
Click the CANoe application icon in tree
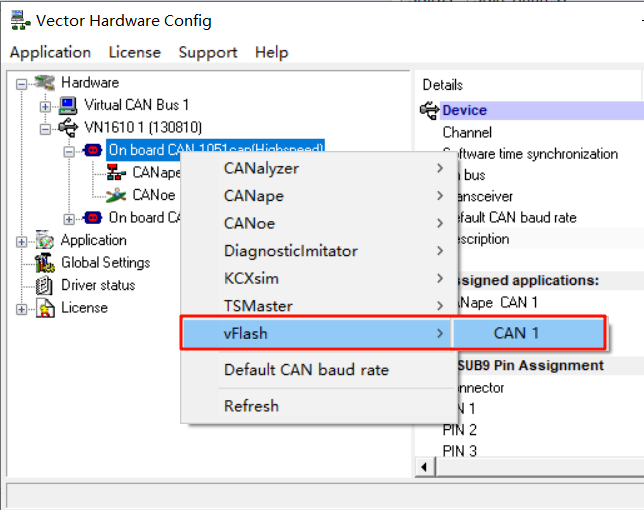tap(116, 195)
